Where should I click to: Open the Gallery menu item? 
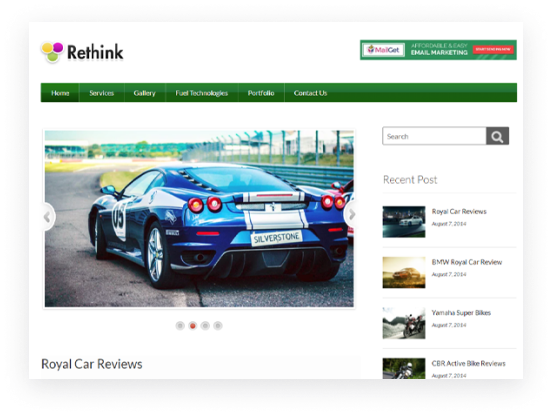tap(144, 93)
